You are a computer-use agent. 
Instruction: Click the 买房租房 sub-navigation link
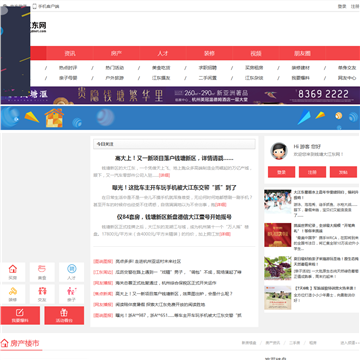pos(254,68)
